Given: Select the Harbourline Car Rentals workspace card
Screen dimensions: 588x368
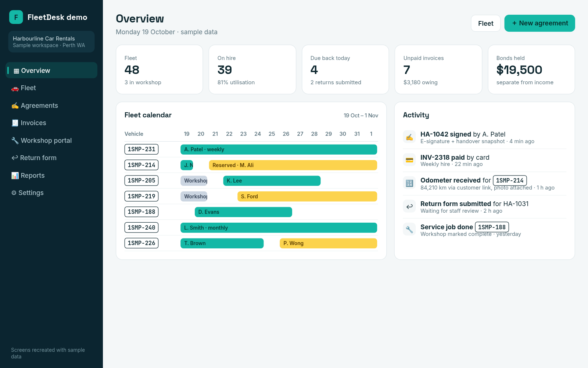Looking at the screenshot, I should coord(51,42).
